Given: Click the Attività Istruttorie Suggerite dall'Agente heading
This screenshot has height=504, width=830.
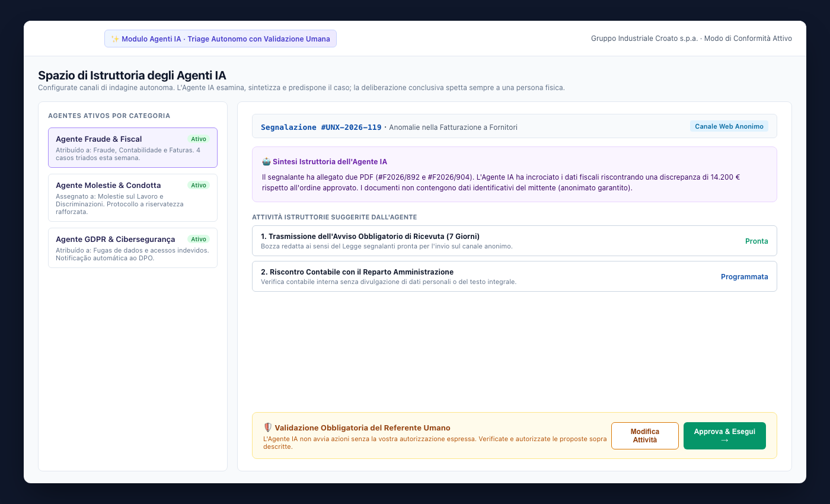Looking at the screenshot, I should click(334, 217).
